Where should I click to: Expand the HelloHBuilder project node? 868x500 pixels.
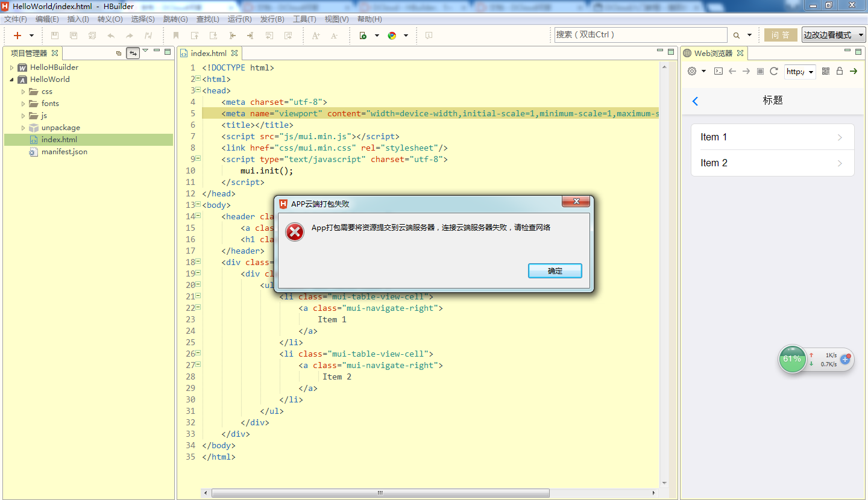pos(11,67)
